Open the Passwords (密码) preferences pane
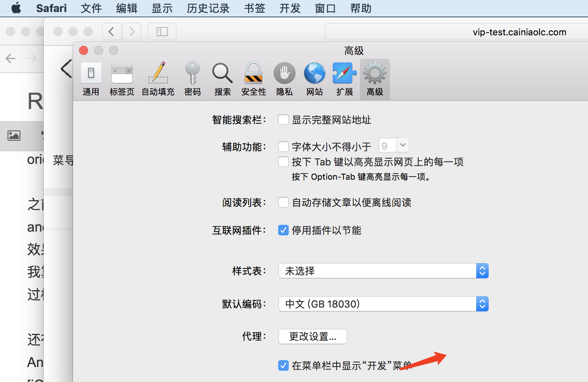 pos(192,79)
